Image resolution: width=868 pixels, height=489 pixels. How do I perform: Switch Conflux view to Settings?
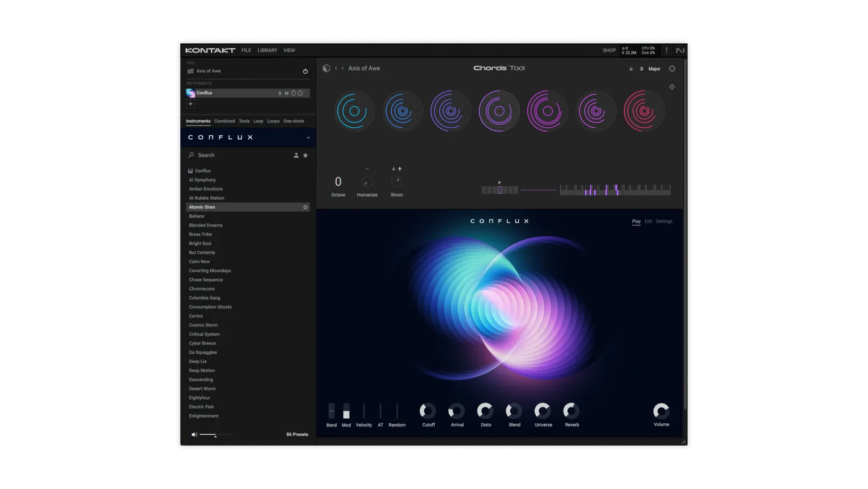pyautogui.click(x=664, y=222)
